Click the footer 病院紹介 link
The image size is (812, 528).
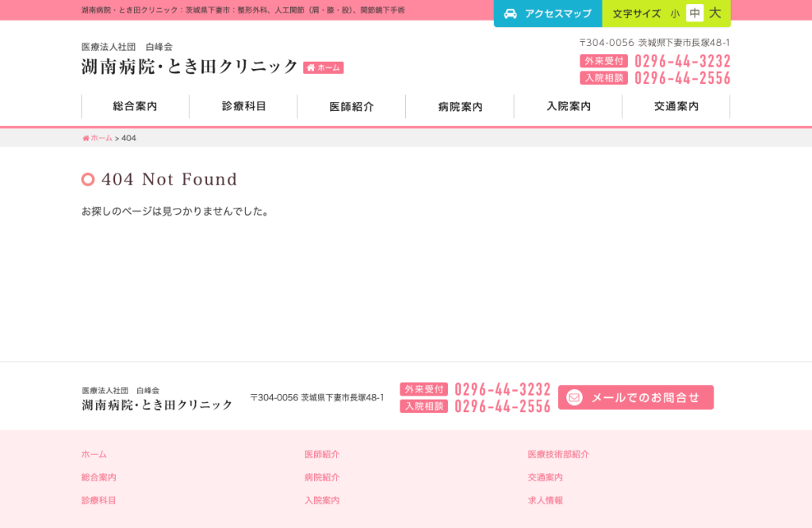coord(322,477)
